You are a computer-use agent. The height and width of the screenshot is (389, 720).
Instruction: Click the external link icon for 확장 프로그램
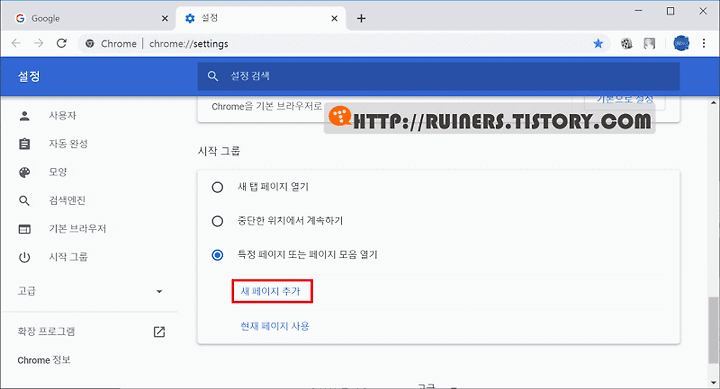pyautogui.click(x=159, y=332)
